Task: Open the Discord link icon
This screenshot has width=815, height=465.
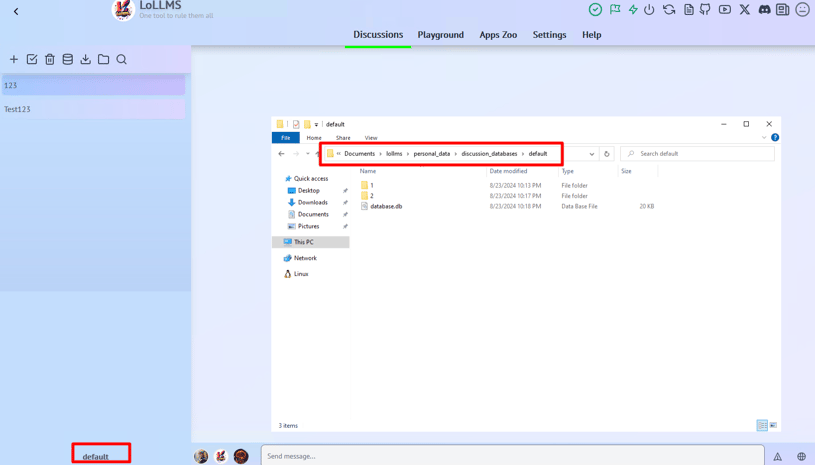Action: pos(764,10)
